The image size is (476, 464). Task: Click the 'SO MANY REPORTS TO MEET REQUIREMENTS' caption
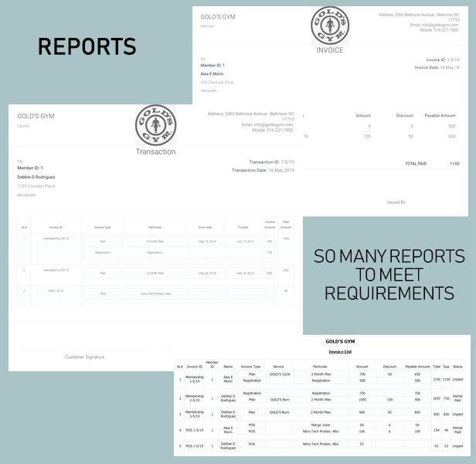tap(389, 275)
